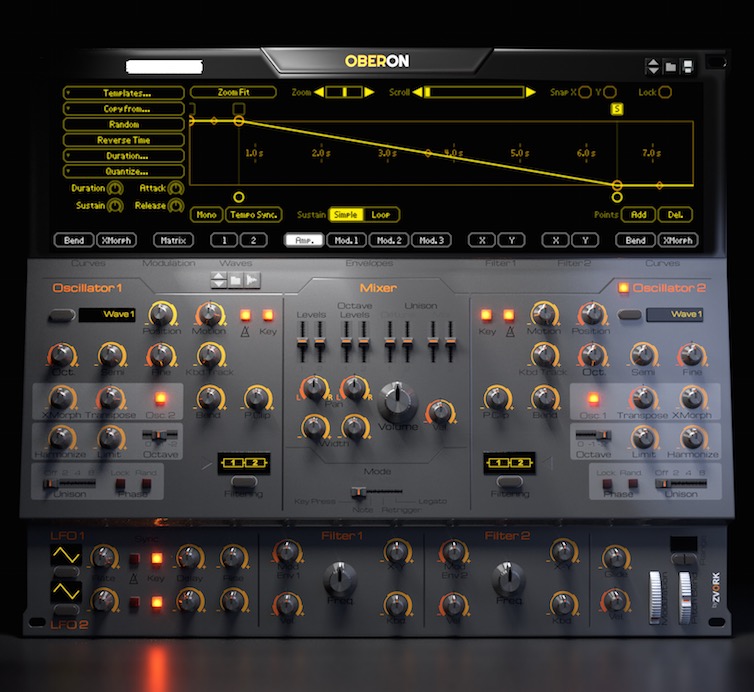Click the pill button under Oscillator 2 Filtering display

510,481
